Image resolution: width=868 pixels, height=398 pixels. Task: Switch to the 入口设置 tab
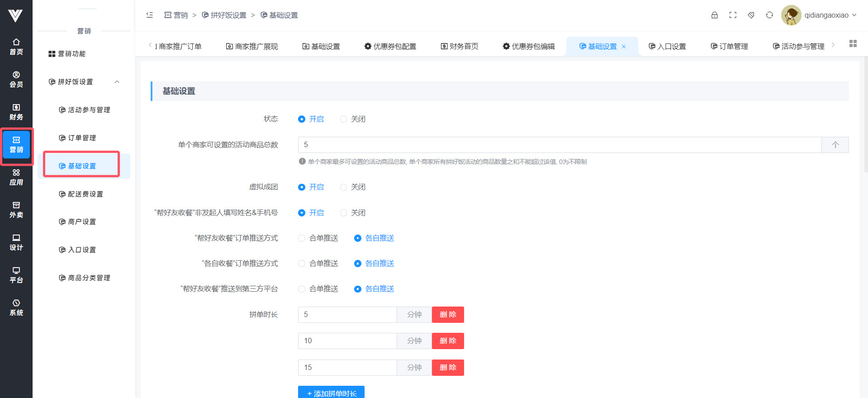tap(667, 46)
